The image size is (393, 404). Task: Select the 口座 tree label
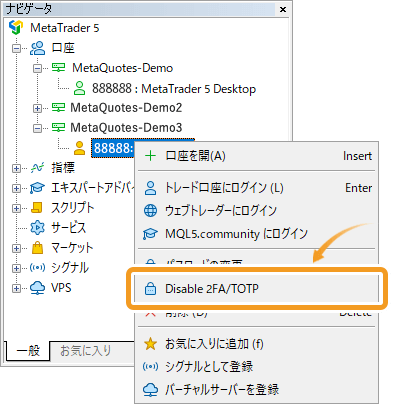pos(63,48)
